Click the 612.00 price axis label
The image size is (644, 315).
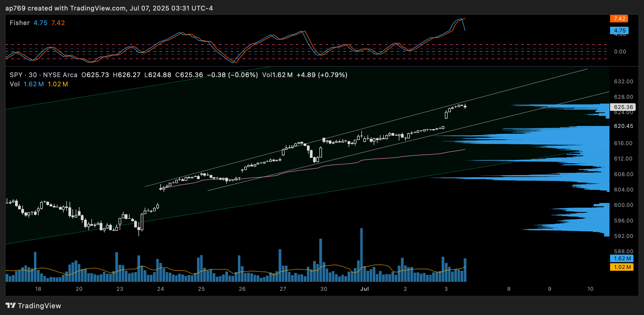point(624,159)
